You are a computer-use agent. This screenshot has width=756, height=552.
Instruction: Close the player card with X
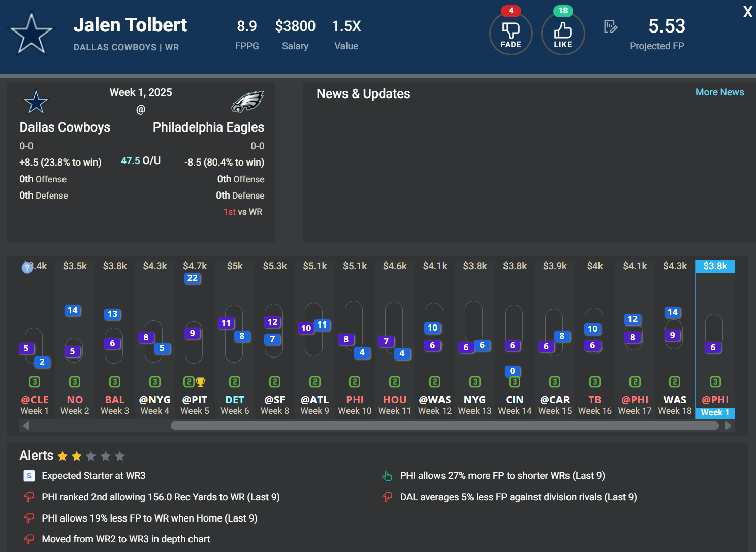pyautogui.click(x=748, y=12)
